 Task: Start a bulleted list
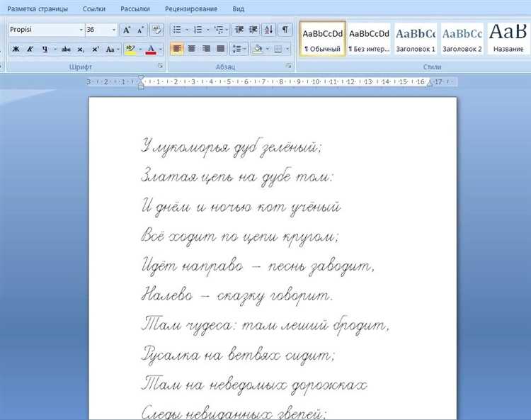coord(177,30)
